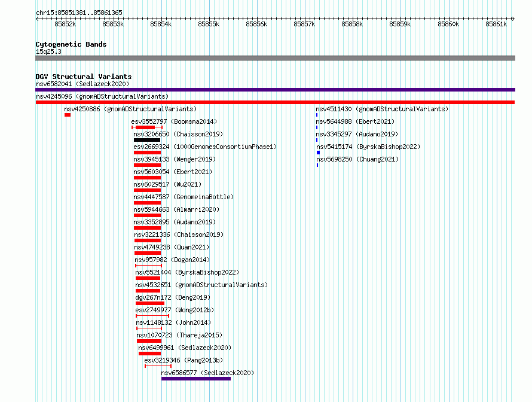
Task: Open nsv6029517 (Wu2021) label
Action: [167, 184]
